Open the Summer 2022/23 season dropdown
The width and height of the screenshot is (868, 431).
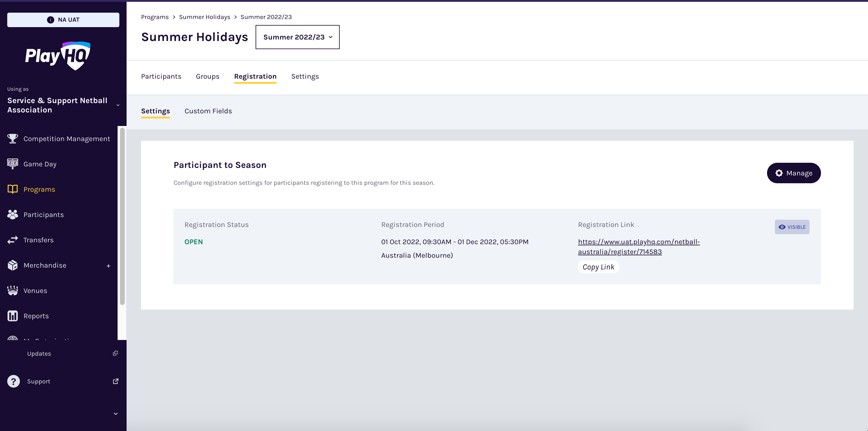click(297, 37)
